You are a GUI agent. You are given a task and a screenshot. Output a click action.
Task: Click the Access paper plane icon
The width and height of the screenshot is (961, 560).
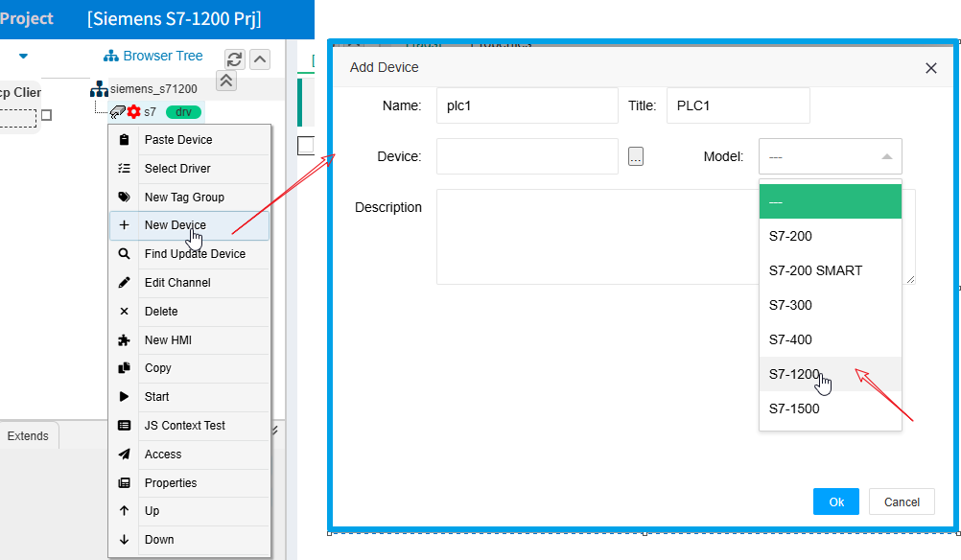pyautogui.click(x=124, y=454)
